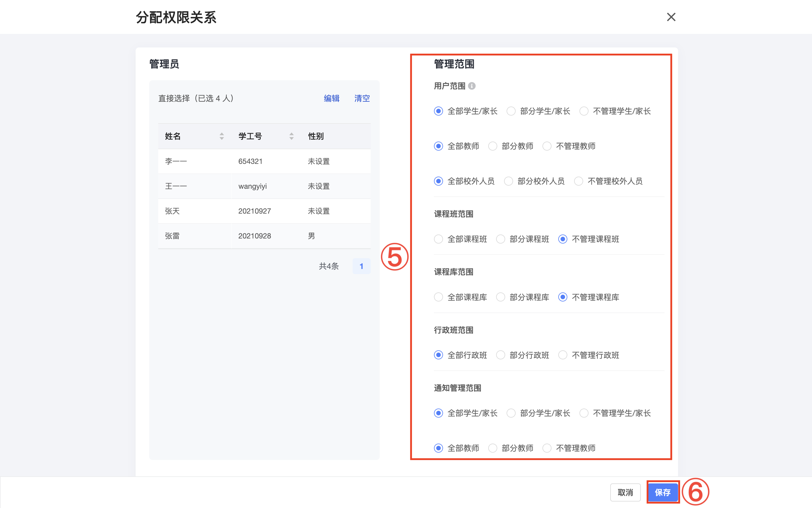The width and height of the screenshot is (812, 508).
Task: Select 部分学生/家长 under 用户范围
Action: pyautogui.click(x=511, y=111)
